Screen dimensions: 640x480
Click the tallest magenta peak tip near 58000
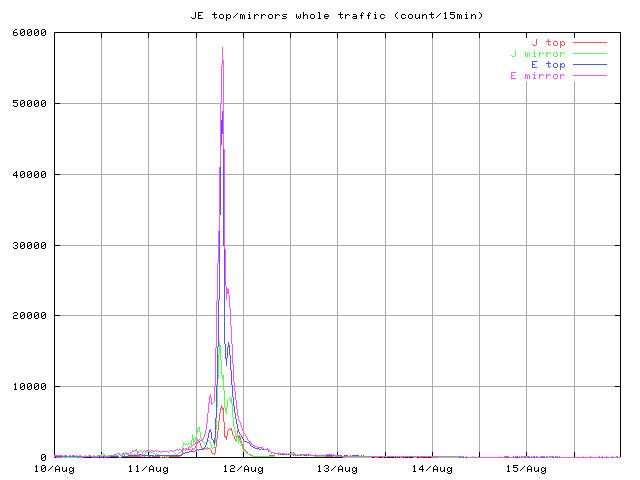pyautogui.click(x=222, y=48)
